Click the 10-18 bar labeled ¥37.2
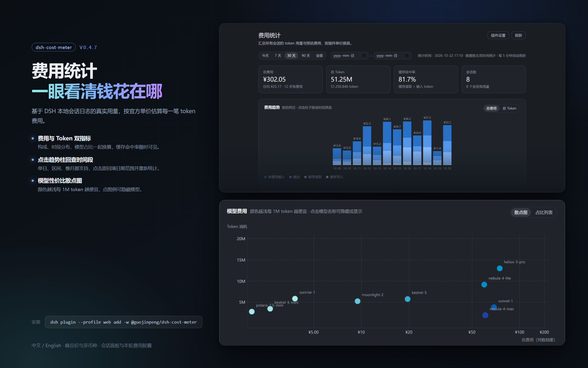The width and height of the screenshot is (588, 368). point(427,143)
